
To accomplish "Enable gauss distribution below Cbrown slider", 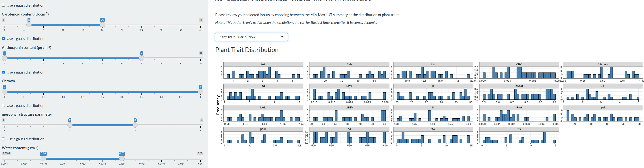I will pyautogui.click(x=3, y=105).
